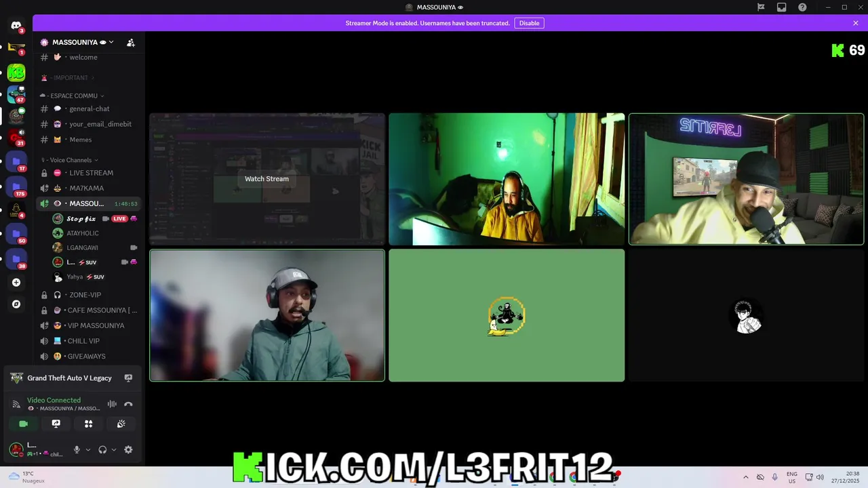The width and height of the screenshot is (868, 488).
Task: Open the server folder with 17 badge
Action: tap(16, 162)
